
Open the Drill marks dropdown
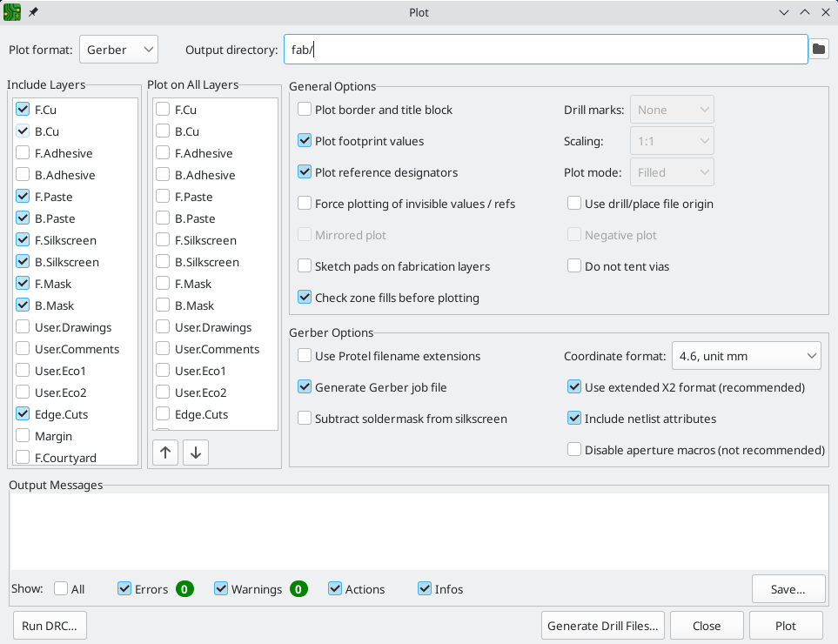coord(672,110)
